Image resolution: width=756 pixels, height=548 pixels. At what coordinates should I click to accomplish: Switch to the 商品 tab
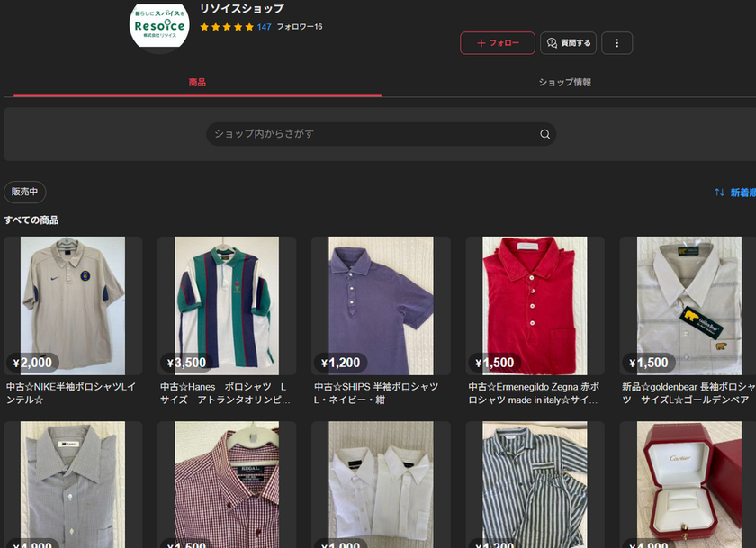click(197, 83)
